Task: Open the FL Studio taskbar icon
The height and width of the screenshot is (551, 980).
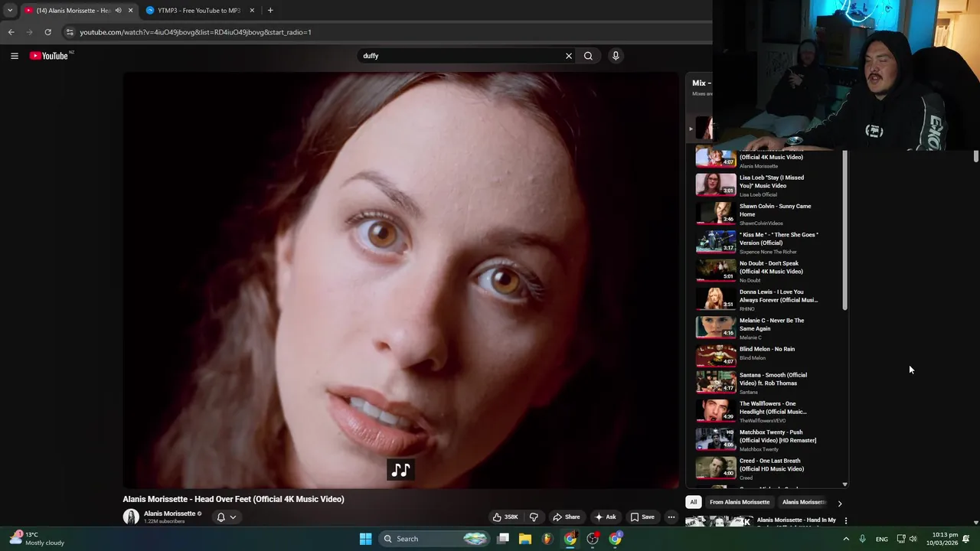Action: pyautogui.click(x=547, y=539)
